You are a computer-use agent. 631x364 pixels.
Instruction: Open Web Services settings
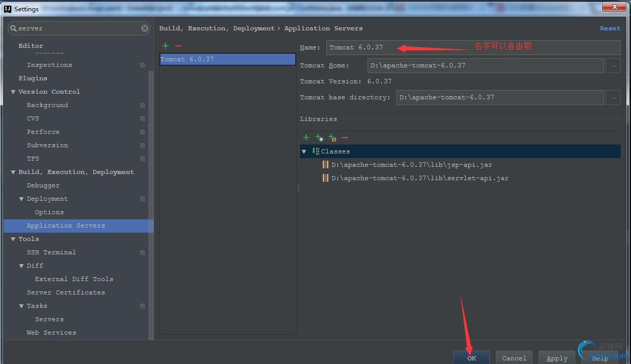pyautogui.click(x=52, y=333)
